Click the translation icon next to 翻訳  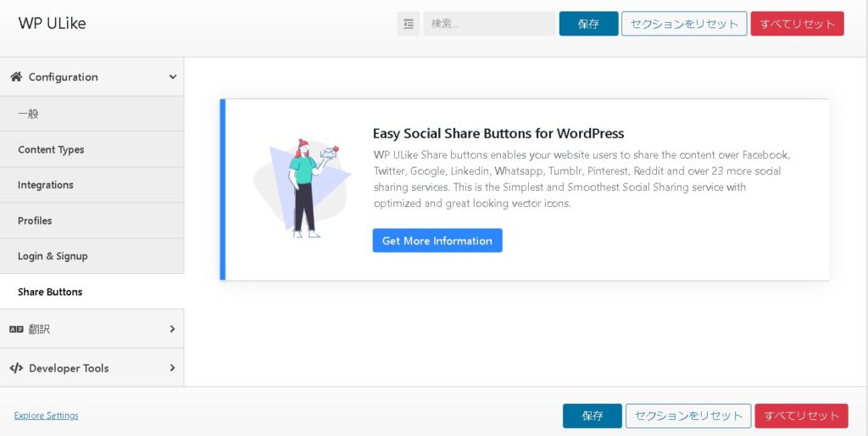[16, 329]
